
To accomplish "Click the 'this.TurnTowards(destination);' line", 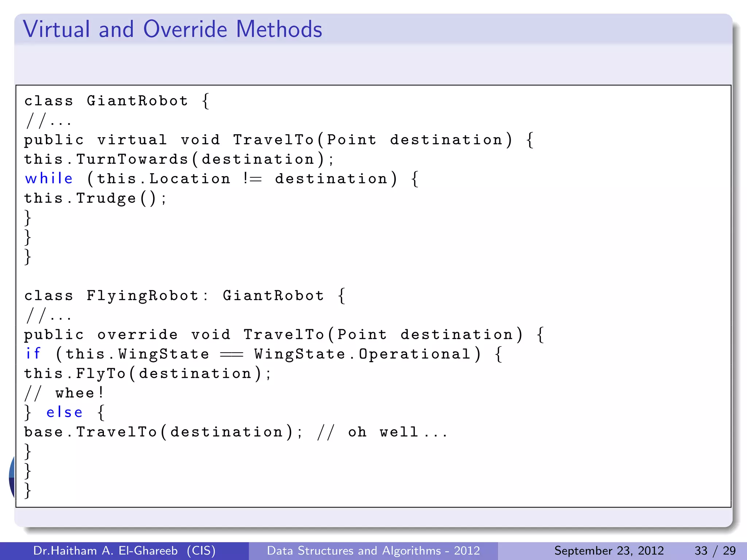I will tap(179, 159).
